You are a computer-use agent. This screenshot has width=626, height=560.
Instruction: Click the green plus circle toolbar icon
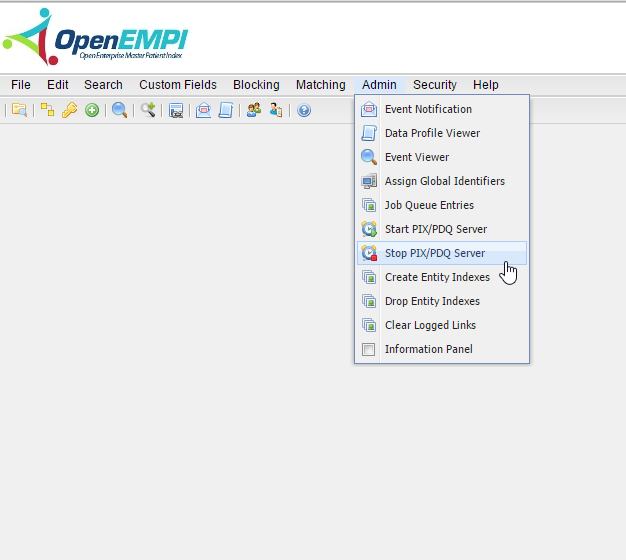92,110
